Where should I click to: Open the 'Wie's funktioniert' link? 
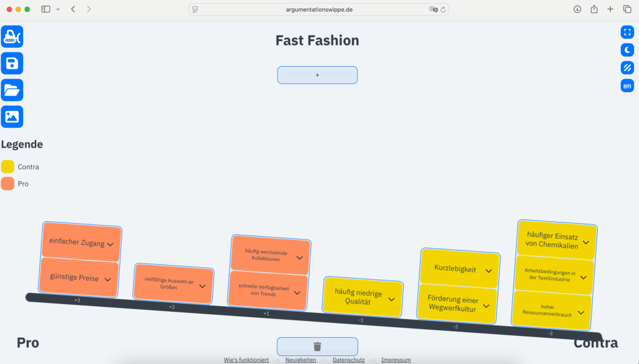coord(246,360)
